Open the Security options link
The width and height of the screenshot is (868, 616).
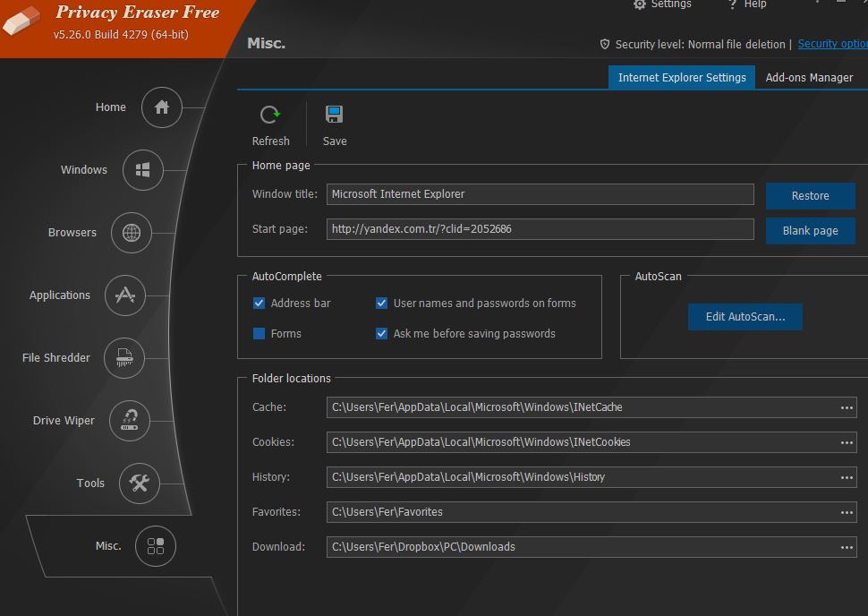pyautogui.click(x=832, y=44)
